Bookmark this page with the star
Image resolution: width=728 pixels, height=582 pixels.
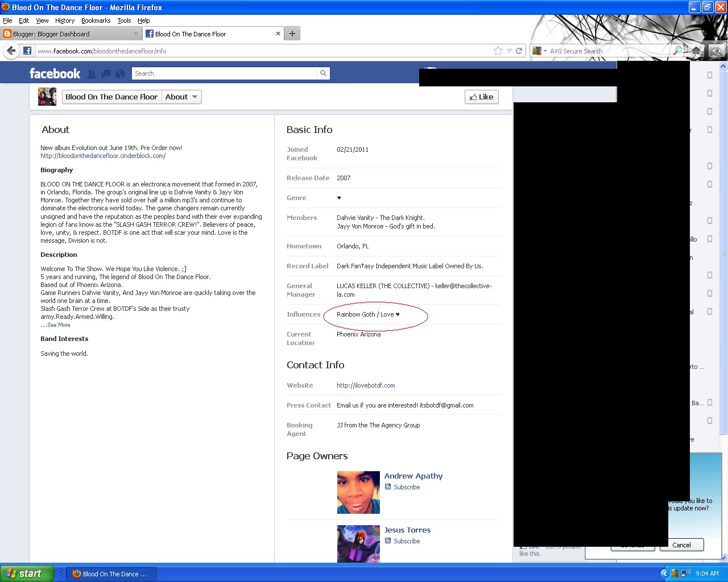pyautogui.click(x=498, y=51)
